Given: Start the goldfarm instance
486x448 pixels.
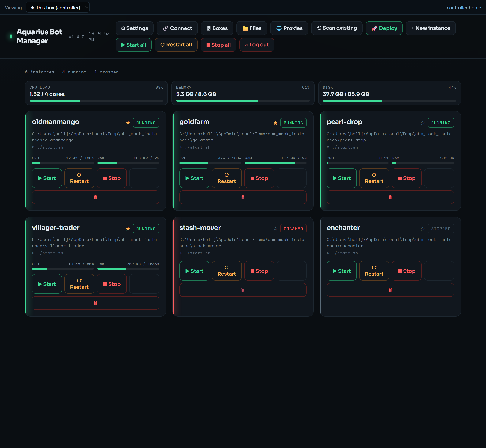Looking at the screenshot, I should click(x=194, y=178).
